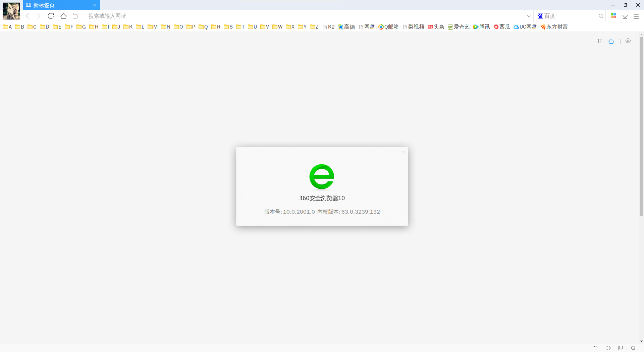Switch new tab page to grid view
The image size is (644, 352).
599,41
